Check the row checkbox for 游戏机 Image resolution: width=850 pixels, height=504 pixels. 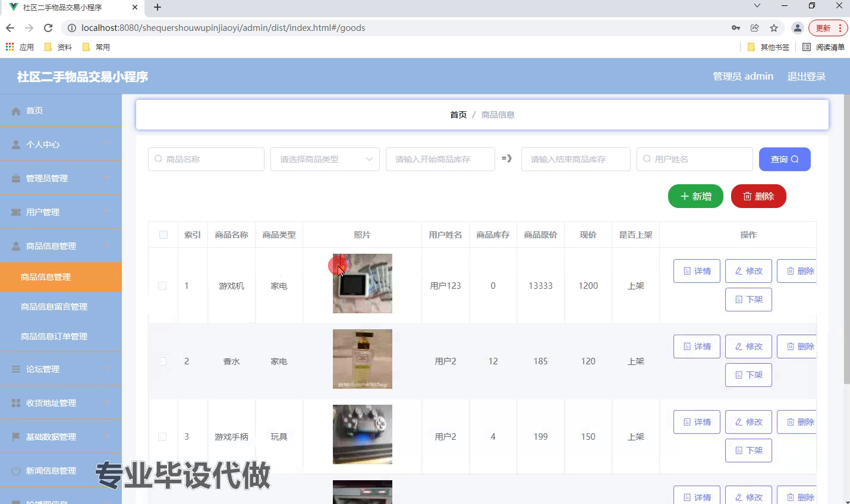(162, 286)
